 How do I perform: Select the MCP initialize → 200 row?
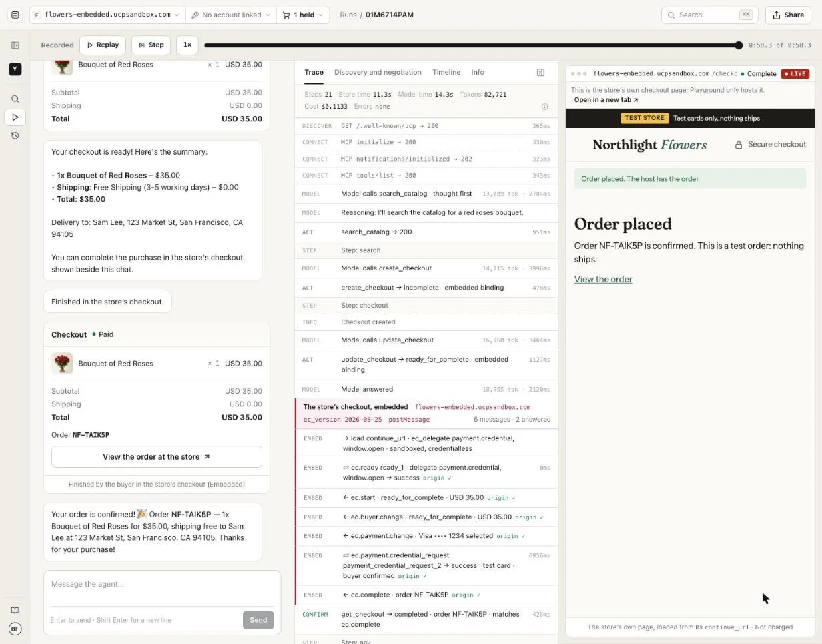(x=426, y=142)
